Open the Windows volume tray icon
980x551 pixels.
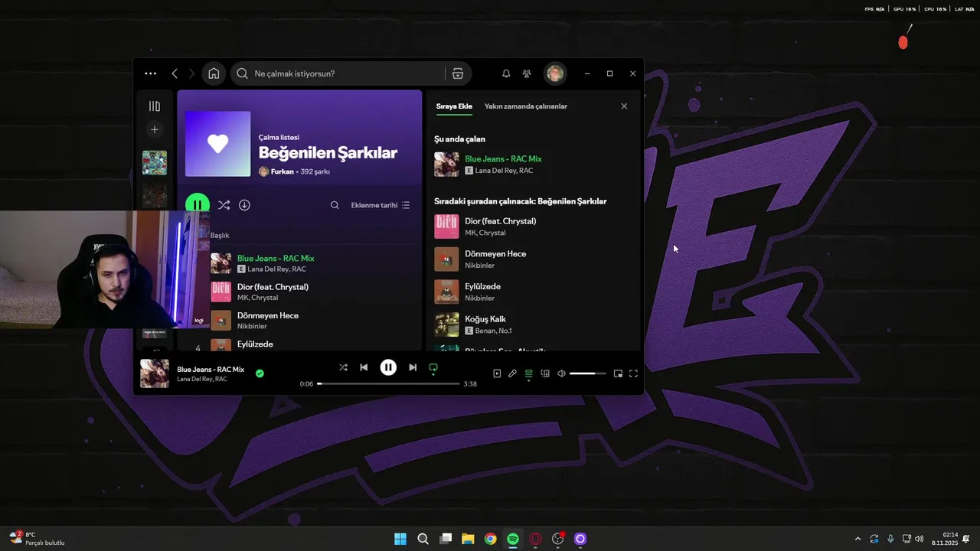coord(919,539)
